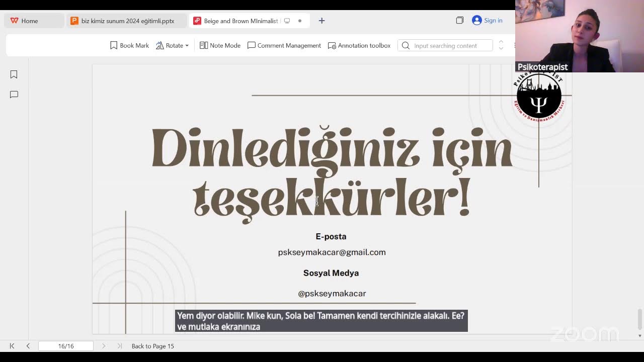This screenshot has height=362, width=644.
Task: Click the Sign in link
Action: [493, 21]
